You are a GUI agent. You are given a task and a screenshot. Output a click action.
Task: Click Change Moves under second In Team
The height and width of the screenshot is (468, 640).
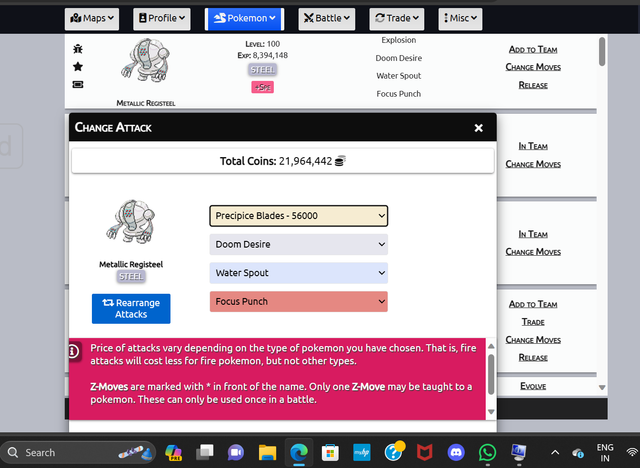pos(533,252)
